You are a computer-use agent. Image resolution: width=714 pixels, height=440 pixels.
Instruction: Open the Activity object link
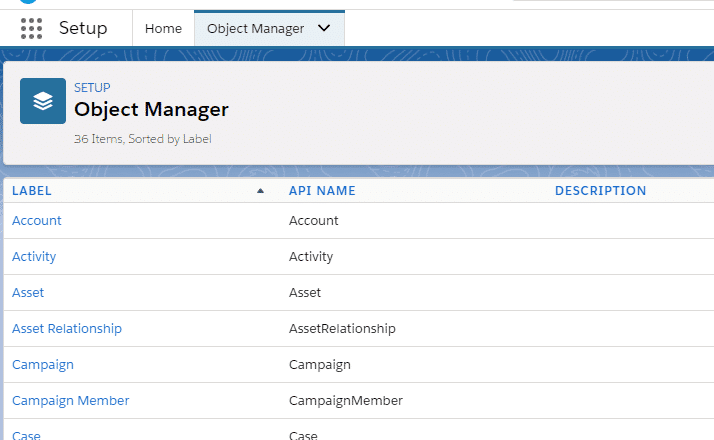point(34,256)
